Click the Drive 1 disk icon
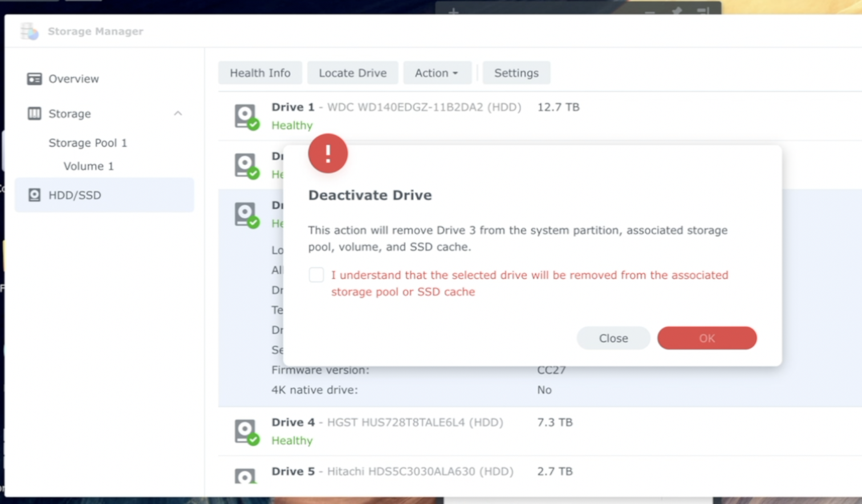The width and height of the screenshot is (862, 504). [246, 116]
